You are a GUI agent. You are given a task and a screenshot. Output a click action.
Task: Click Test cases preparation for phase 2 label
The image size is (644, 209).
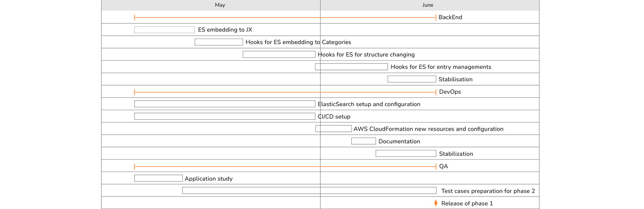(488, 191)
